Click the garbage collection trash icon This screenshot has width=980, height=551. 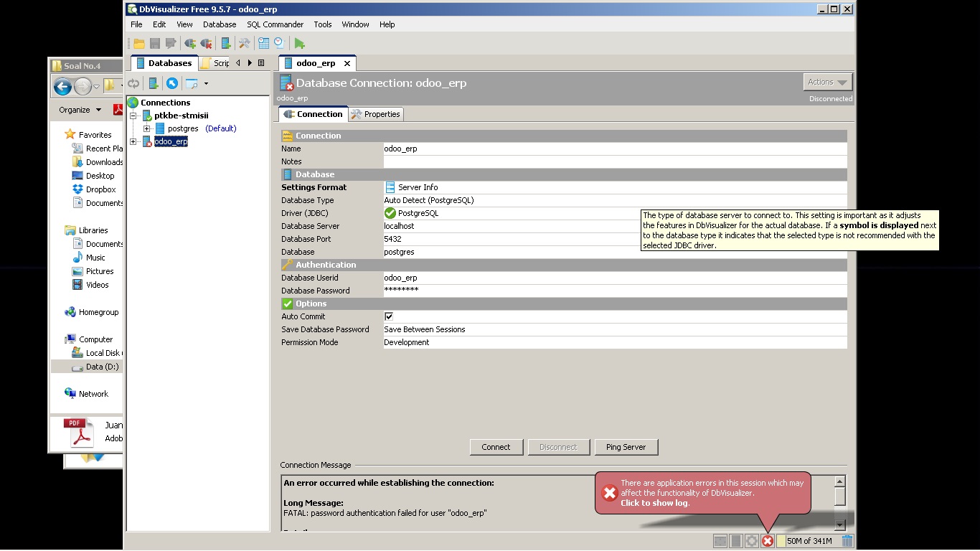847,541
